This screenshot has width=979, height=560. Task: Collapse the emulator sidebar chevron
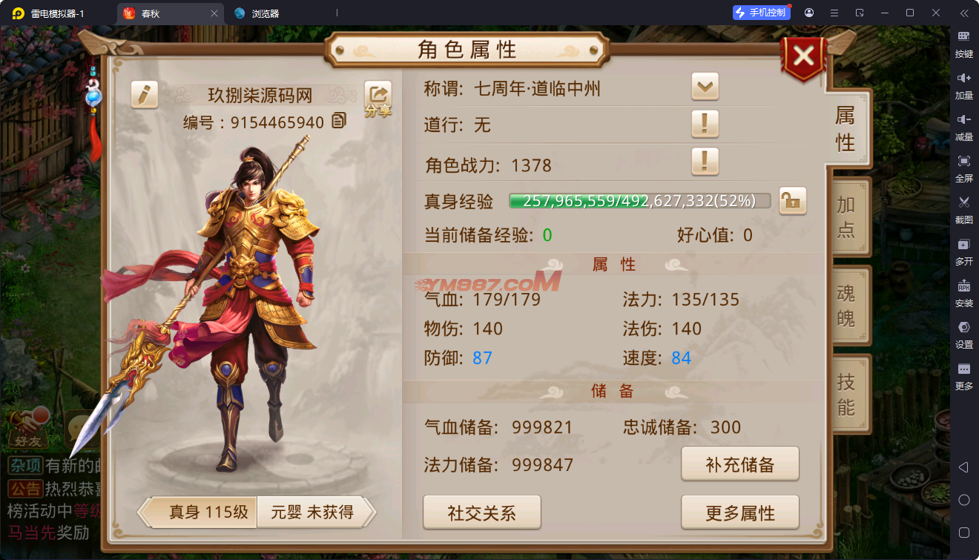(964, 13)
